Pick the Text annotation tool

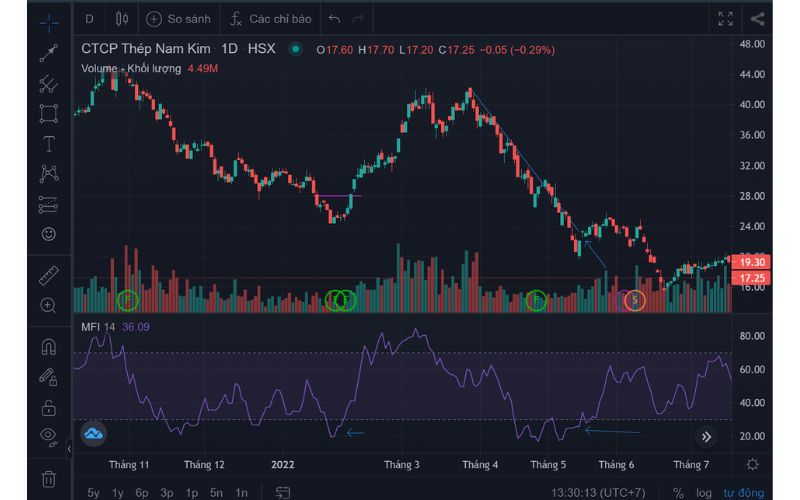click(48, 143)
